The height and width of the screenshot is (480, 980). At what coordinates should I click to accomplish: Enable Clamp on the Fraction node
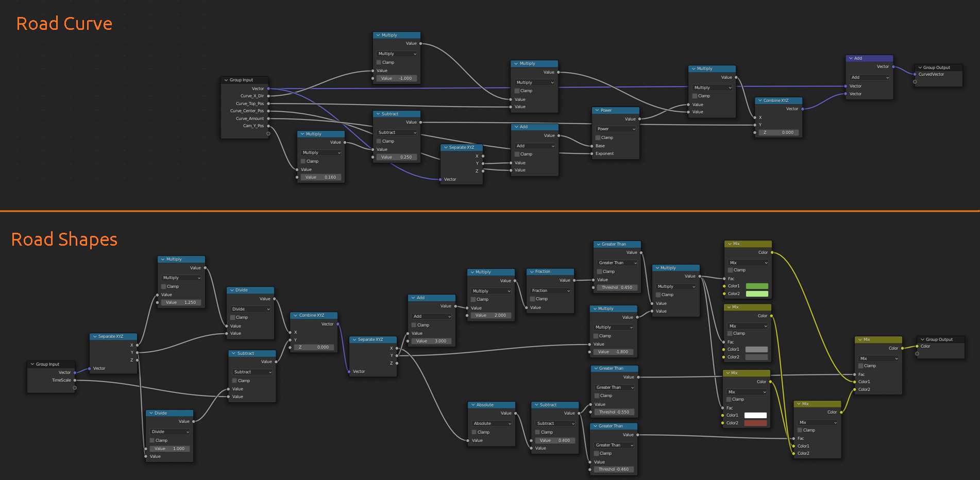(533, 298)
